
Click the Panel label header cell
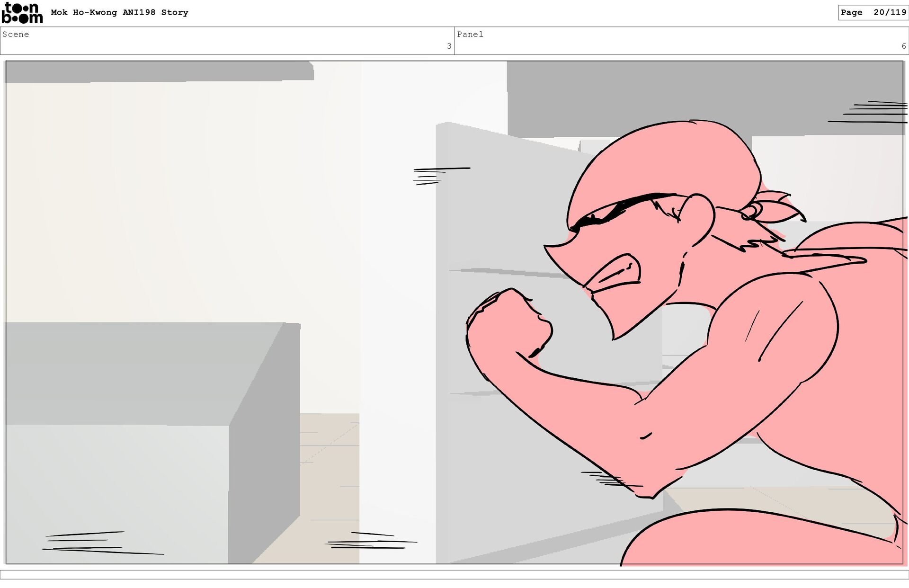[x=470, y=34]
